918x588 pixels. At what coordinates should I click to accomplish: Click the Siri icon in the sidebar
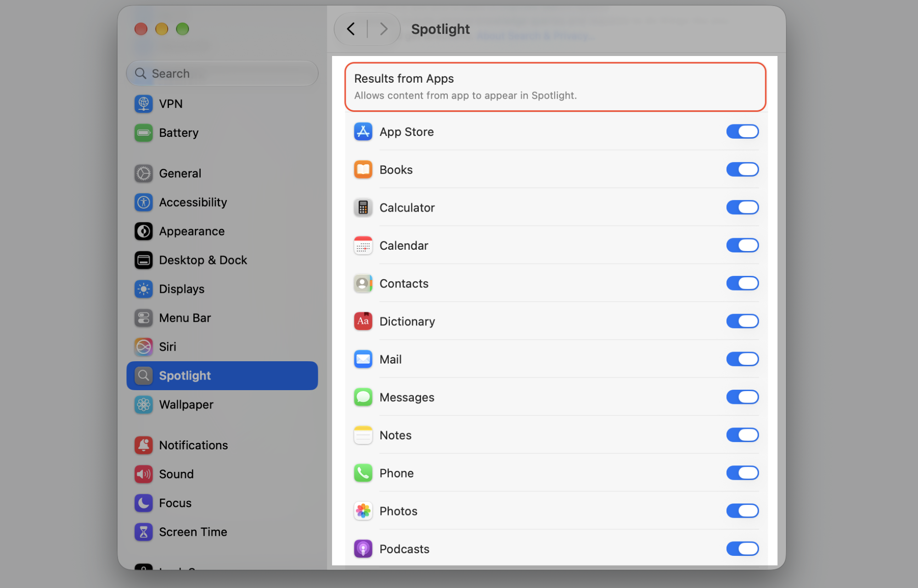[143, 347]
